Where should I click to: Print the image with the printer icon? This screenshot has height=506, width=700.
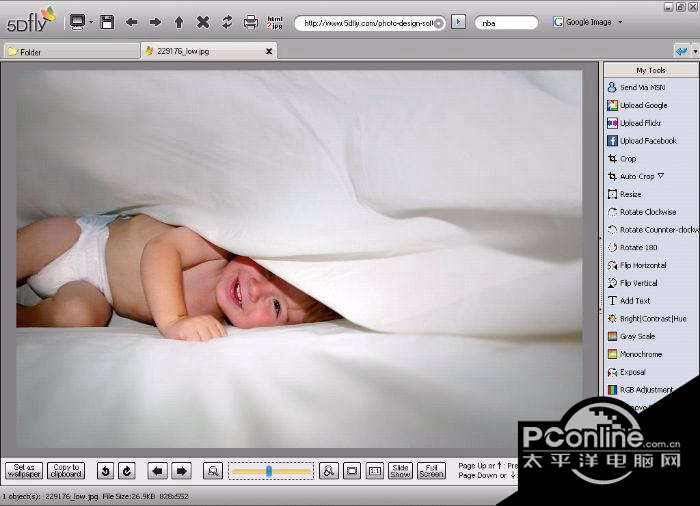251,22
